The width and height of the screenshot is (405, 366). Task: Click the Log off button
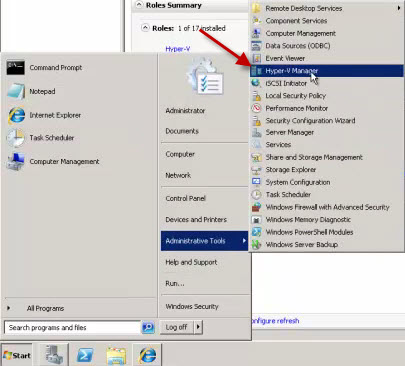click(177, 327)
